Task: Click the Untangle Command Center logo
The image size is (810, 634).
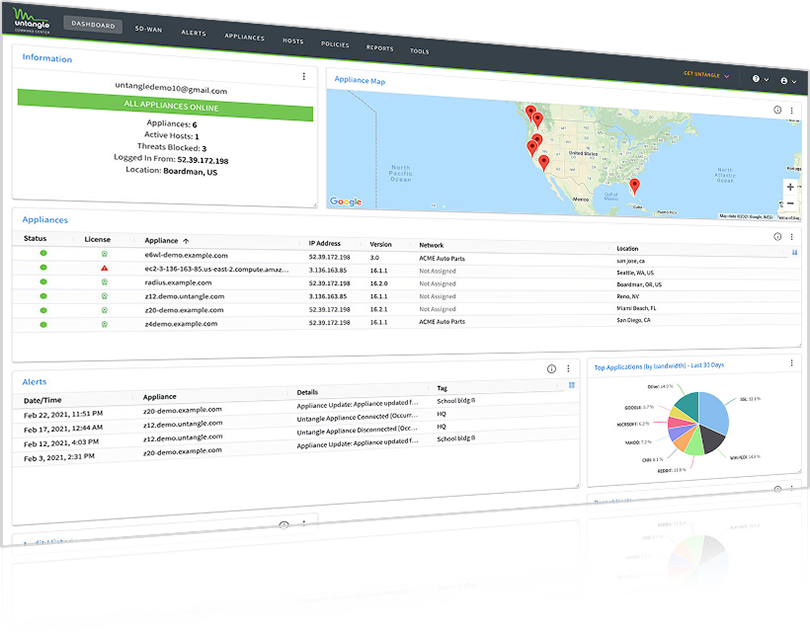Action: 32,21
